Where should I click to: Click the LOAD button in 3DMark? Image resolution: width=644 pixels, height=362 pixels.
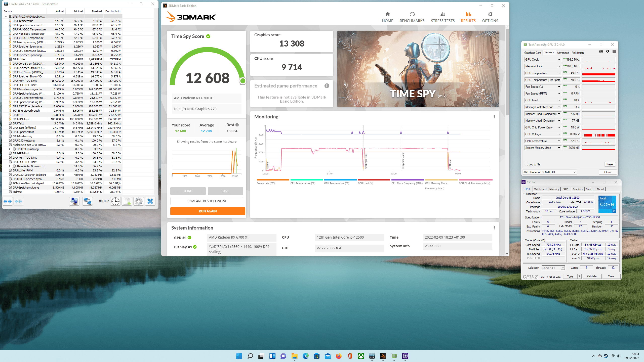[188, 191]
